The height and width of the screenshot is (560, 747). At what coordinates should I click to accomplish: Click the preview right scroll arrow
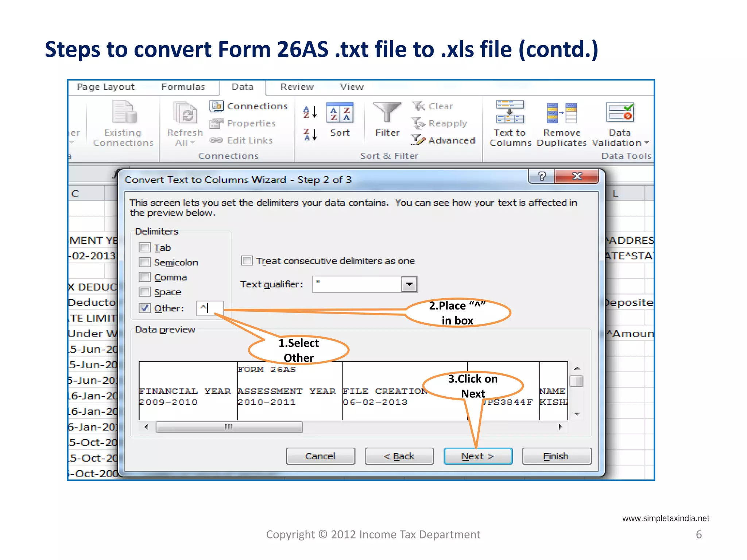coord(561,427)
